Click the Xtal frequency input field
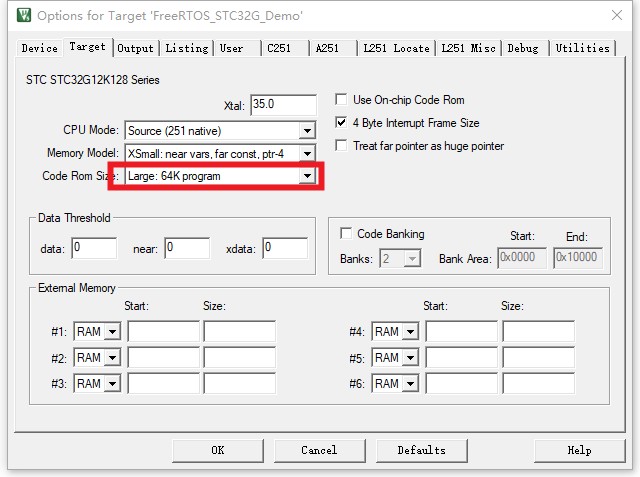The image size is (640, 477). (x=284, y=105)
